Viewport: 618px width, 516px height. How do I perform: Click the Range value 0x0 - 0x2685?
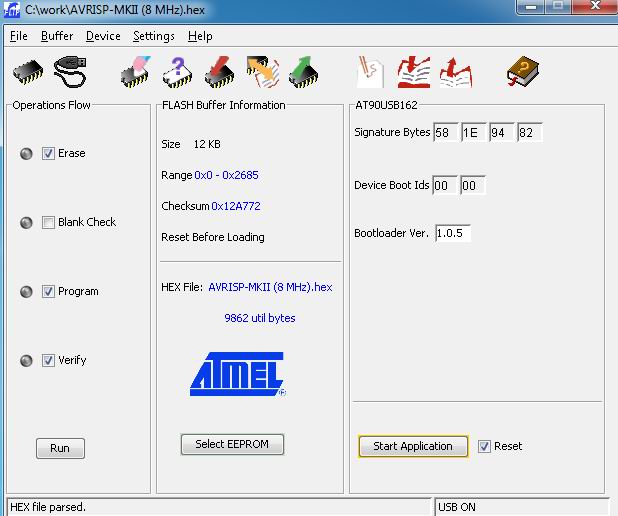point(227,175)
